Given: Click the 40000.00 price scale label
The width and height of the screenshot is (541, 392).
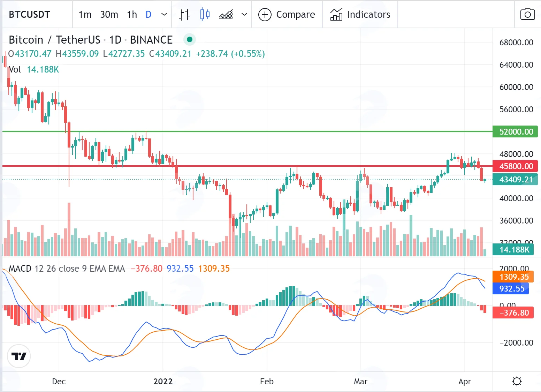Looking at the screenshot, I should click(x=516, y=198).
